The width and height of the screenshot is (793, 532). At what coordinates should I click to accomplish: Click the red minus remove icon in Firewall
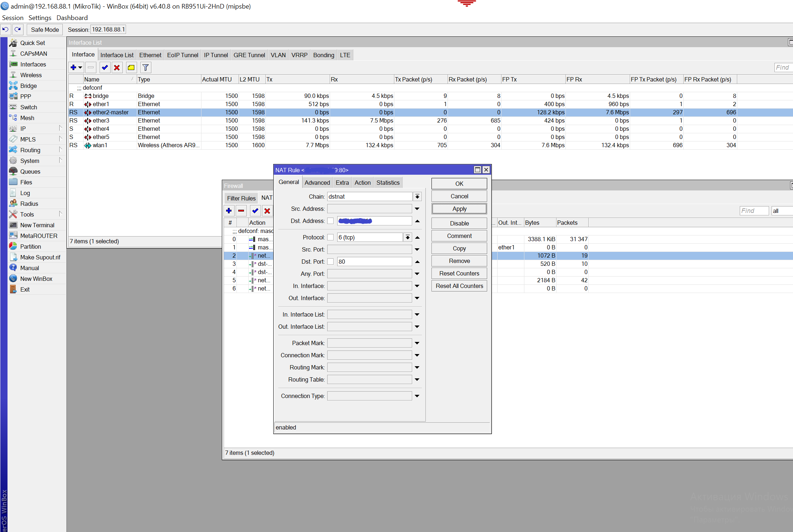coord(241,211)
